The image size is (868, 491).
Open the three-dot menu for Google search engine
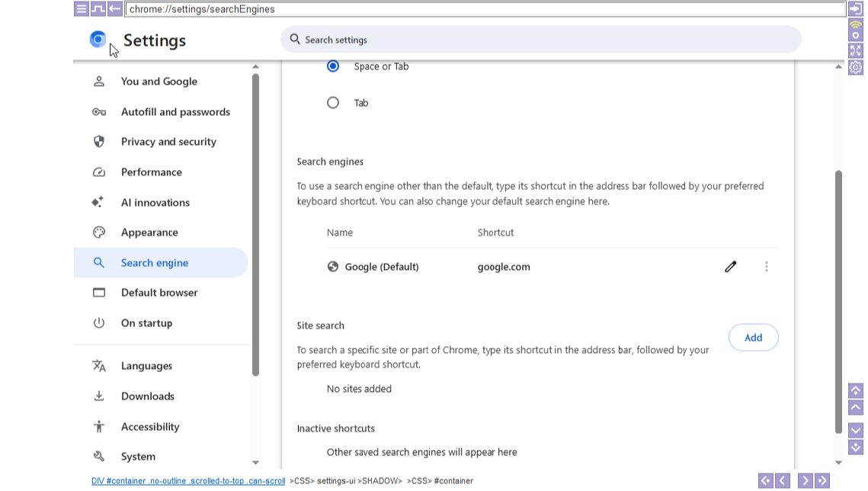coord(766,267)
